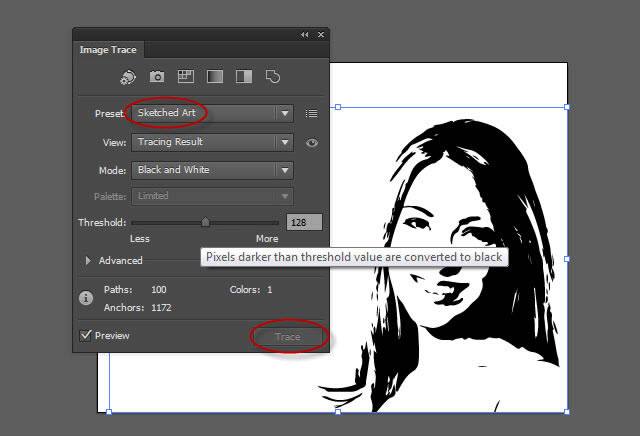Screen dimensions: 640x436
Task: Select the Grayscale preset icon
Action: pyautogui.click(x=215, y=76)
